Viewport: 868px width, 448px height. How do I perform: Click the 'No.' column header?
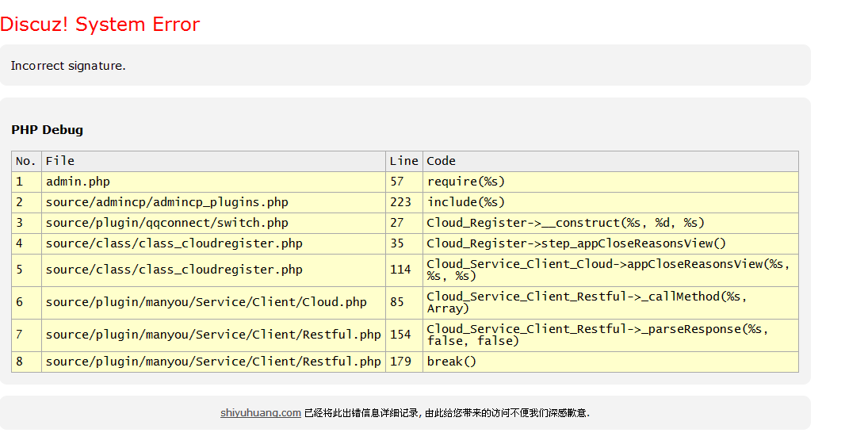26,161
